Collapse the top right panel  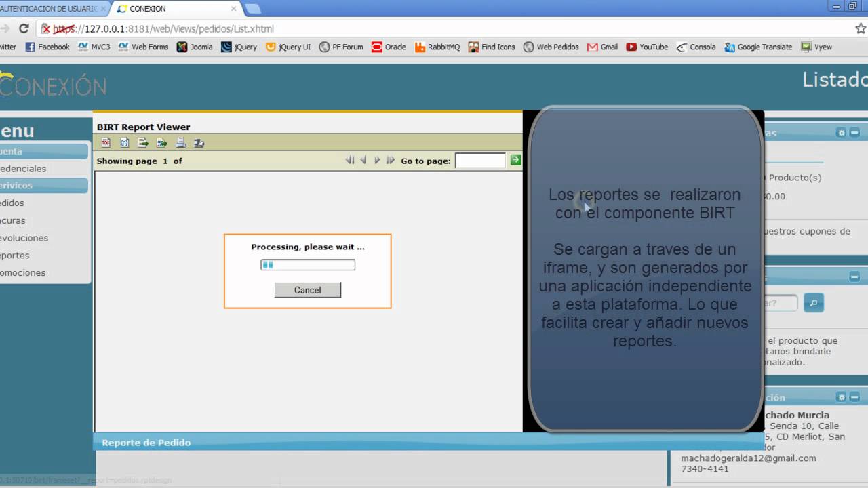(x=854, y=133)
